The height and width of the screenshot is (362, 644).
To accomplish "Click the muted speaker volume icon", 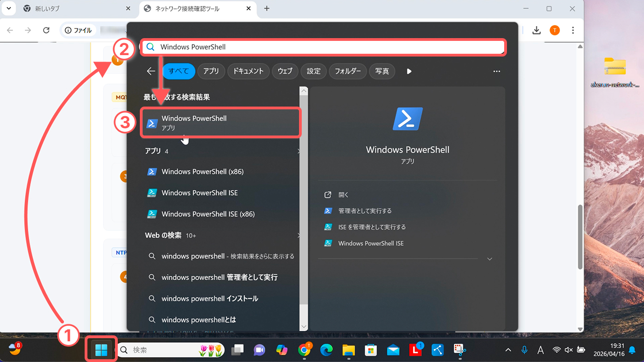I will click(x=569, y=350).
